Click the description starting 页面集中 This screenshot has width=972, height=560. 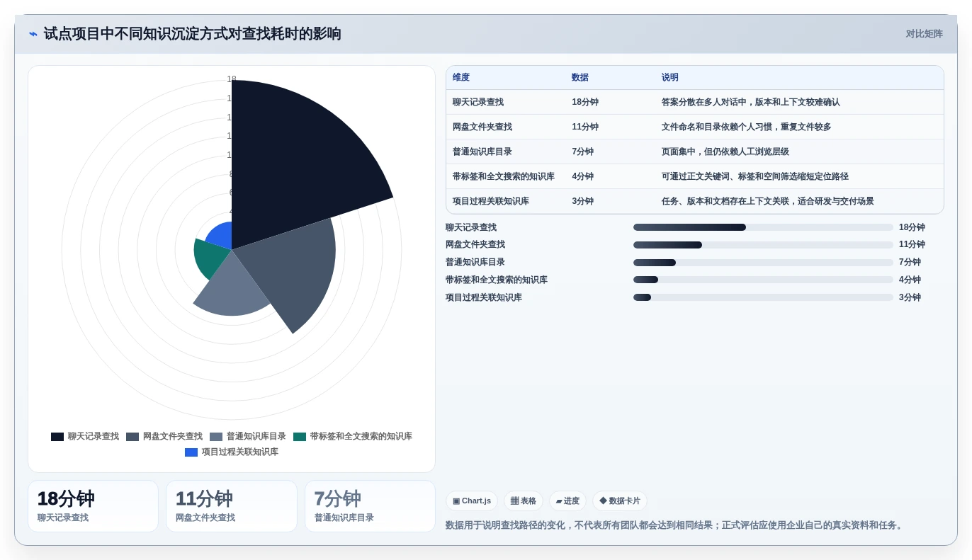pos(725,152)
